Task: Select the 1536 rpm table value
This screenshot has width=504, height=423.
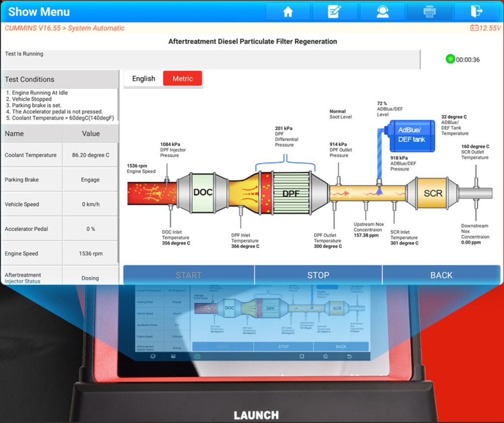Action: tap(91, 254)
